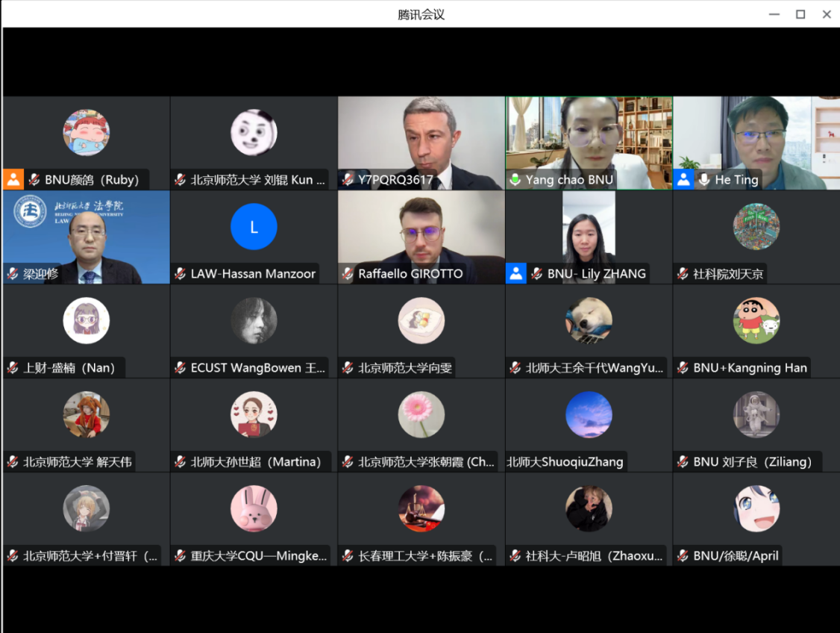This screenshot has height=633, width=840.
Task: Click the blue person icon beside BNU- Lily ZHANG
Action: tap(516, 273)
